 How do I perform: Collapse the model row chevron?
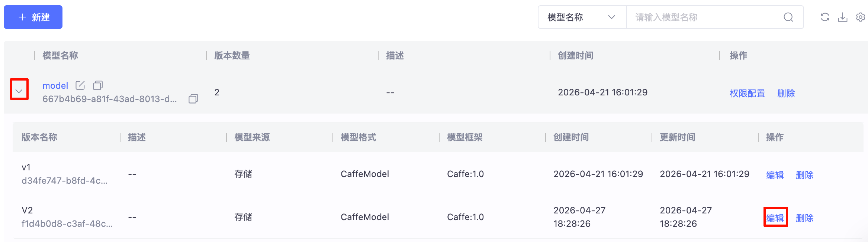pos(19,91)
